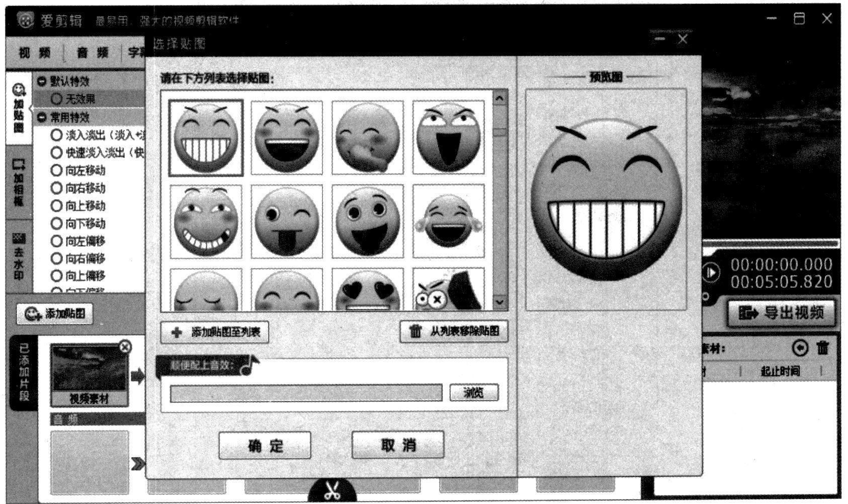Confirm with the 确定 button
Image resolution: width=848 pixels, height=504 pixels.
point(265,446)
